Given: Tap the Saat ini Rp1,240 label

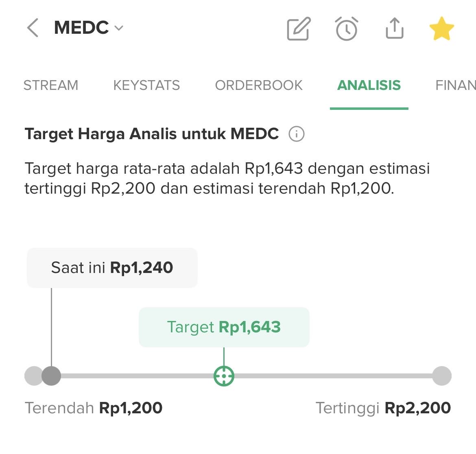Looking at the screenshot, I should pos(111,267).
